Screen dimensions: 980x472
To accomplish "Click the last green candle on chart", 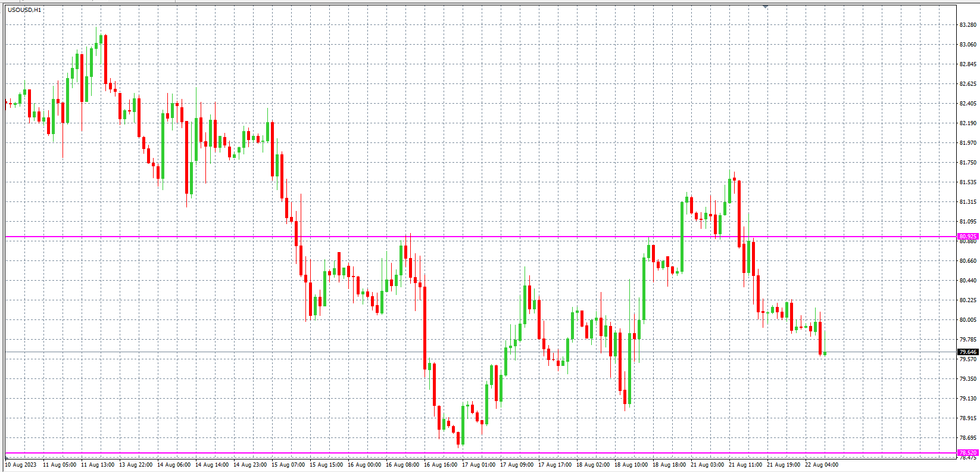I will point(825,353).
